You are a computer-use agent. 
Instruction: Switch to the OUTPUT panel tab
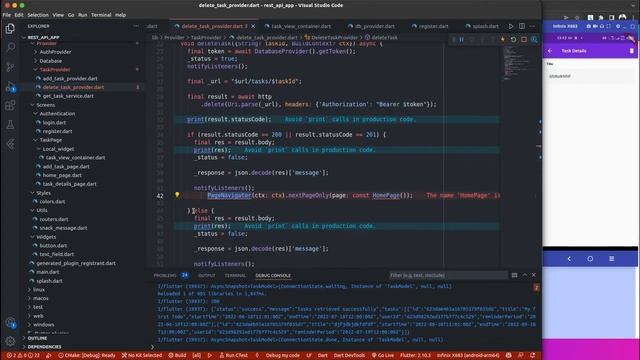tap(207, 276)
